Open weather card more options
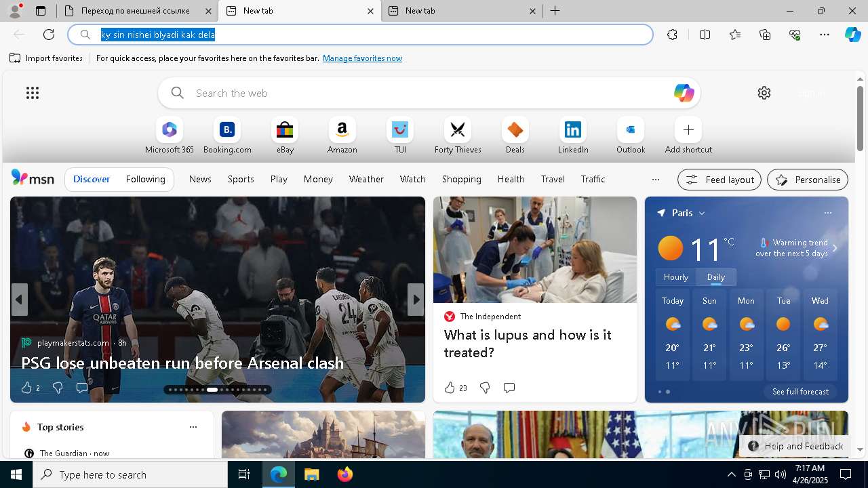The width and height of the screenshot is (868, 488). click(827, 213)
